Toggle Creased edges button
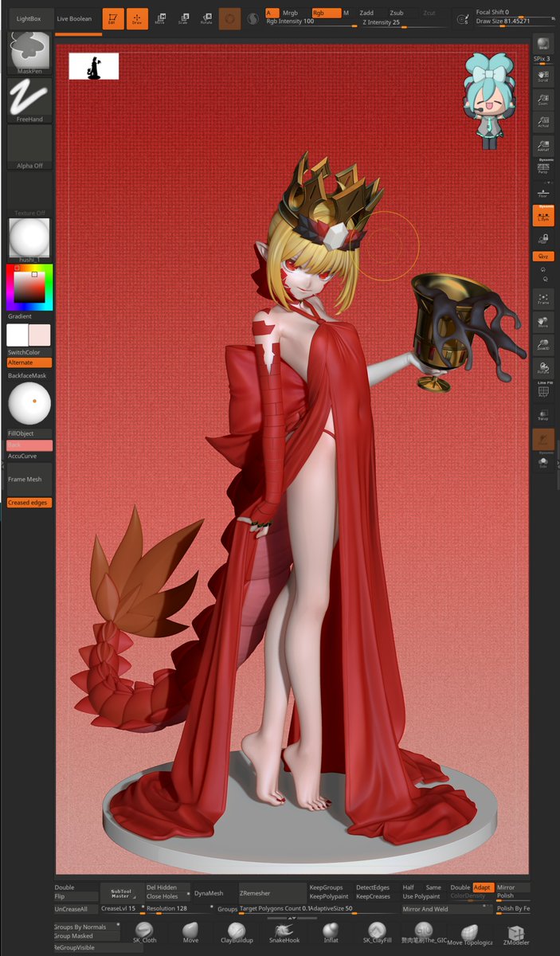This screenshot has height=956, width=560. pos(29,503)
